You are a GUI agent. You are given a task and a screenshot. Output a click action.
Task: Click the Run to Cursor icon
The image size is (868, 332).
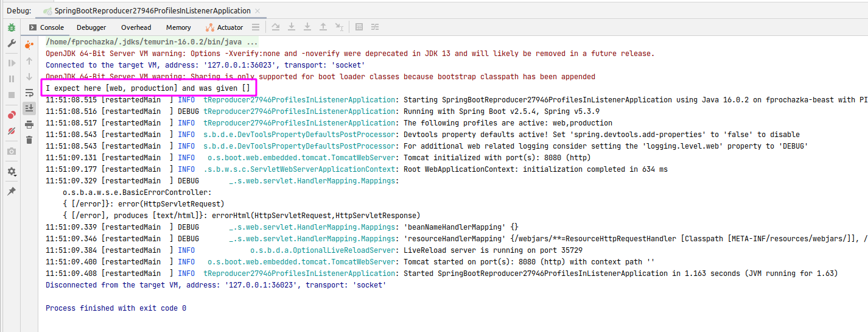339,27
